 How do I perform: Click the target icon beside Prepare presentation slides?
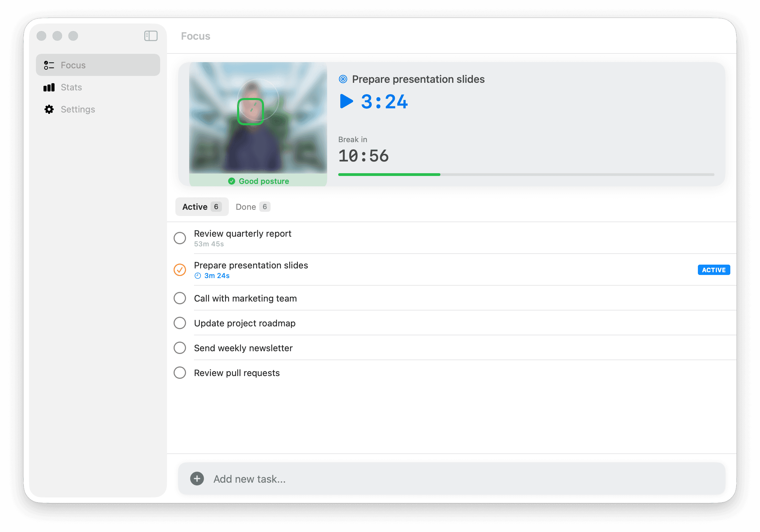tap(342, 79)
